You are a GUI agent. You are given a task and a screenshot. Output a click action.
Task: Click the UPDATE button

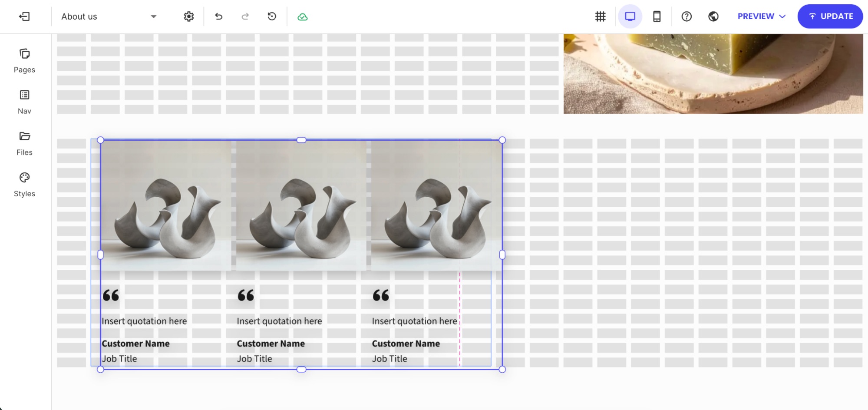click(830, 17)
